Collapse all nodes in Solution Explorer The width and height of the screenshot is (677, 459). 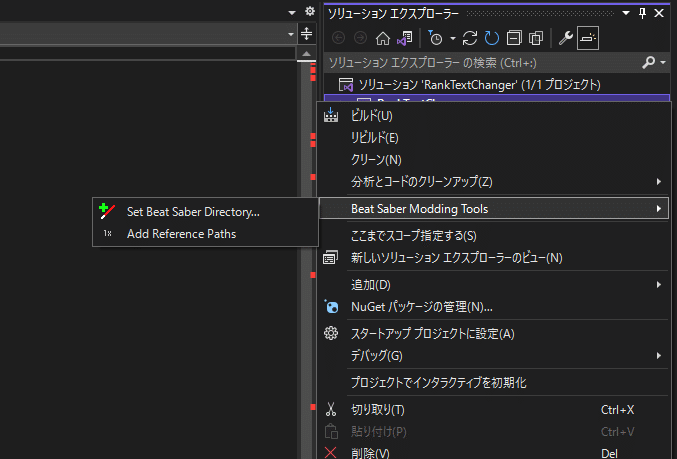pyautogui.click(x=514, y=38)
